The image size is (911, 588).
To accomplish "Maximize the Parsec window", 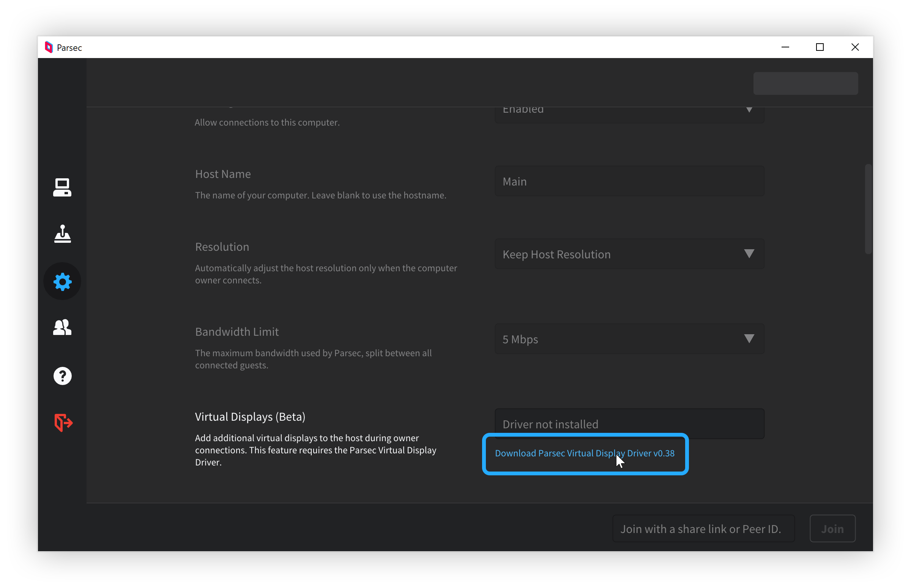I will coord(820,47).
